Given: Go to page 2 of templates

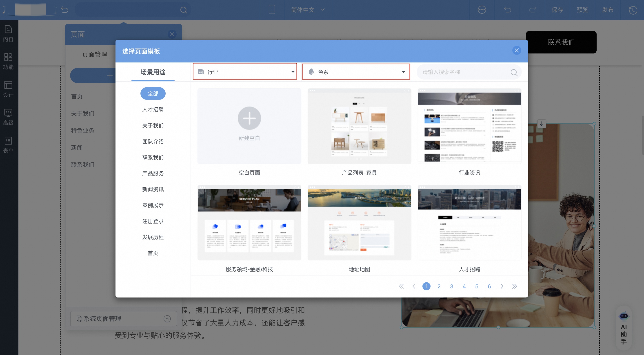Looking at the screenshot, I should [439, 286].
